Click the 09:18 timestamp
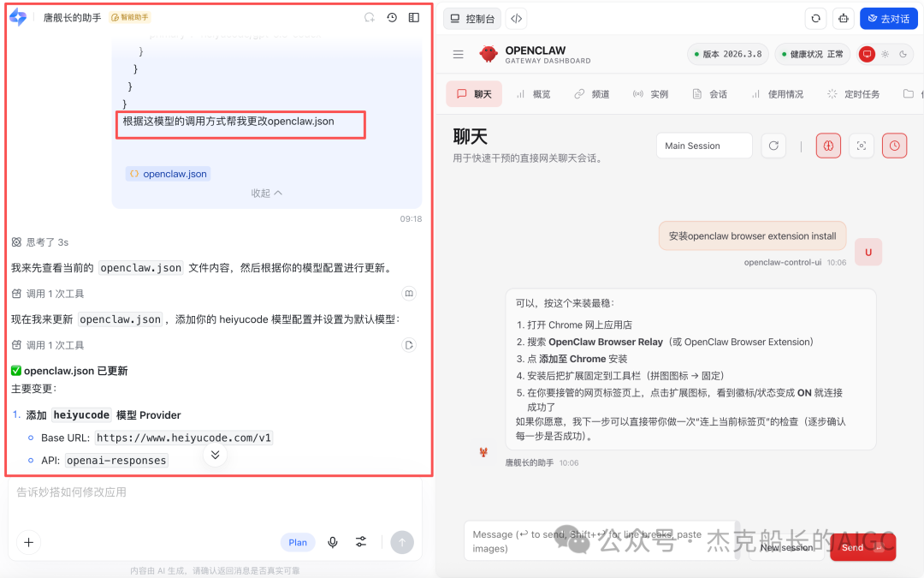The width and height of the screenshot is (924, 578). (411, 219)
